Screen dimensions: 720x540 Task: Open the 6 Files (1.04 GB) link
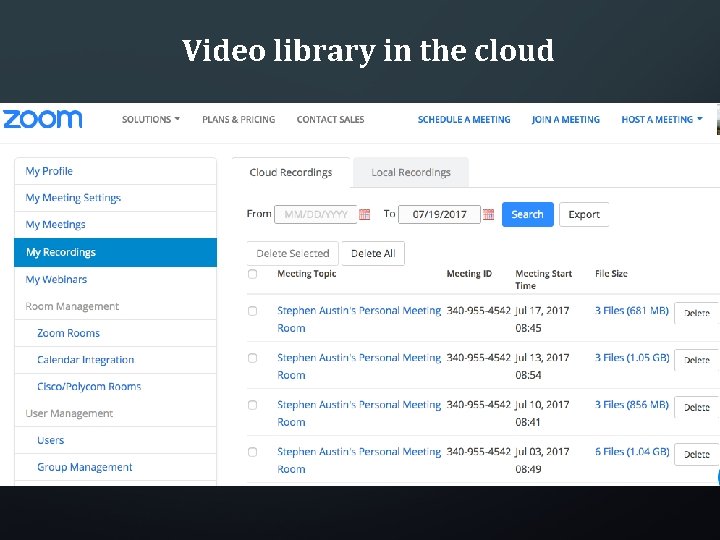[632, 451]
